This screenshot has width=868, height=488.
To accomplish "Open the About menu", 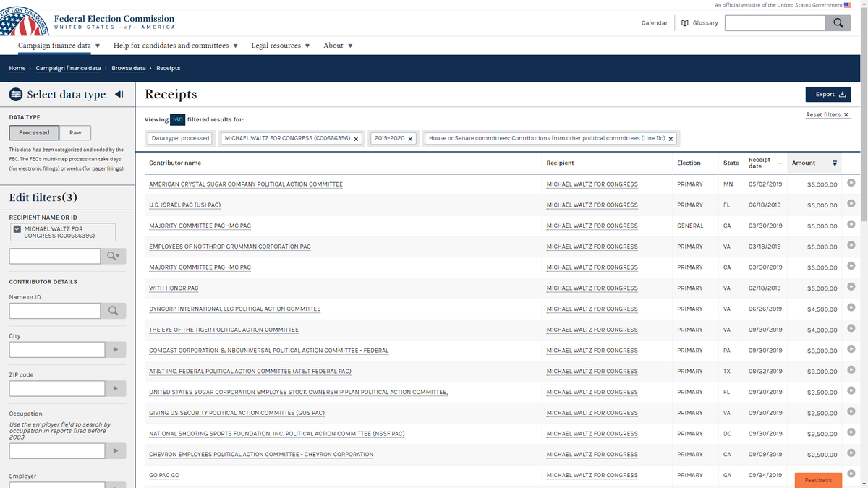I will coord(338,46).
